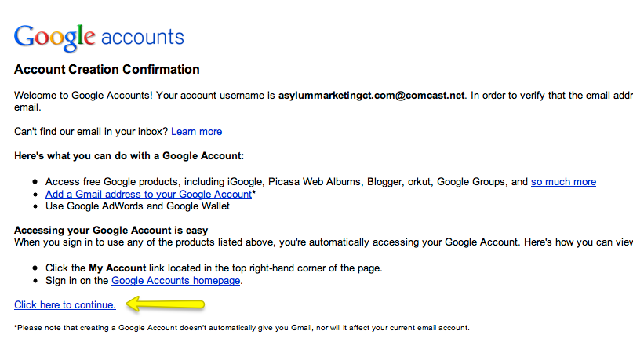
Task: Click "When you sign in to use" paragraph
Action: point(235,242)
